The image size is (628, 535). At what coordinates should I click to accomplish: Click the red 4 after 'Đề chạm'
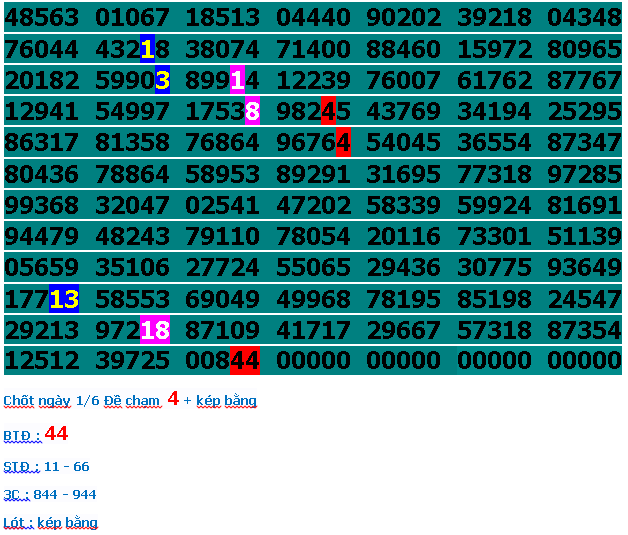pyautogui.click(x=173, y=399)
